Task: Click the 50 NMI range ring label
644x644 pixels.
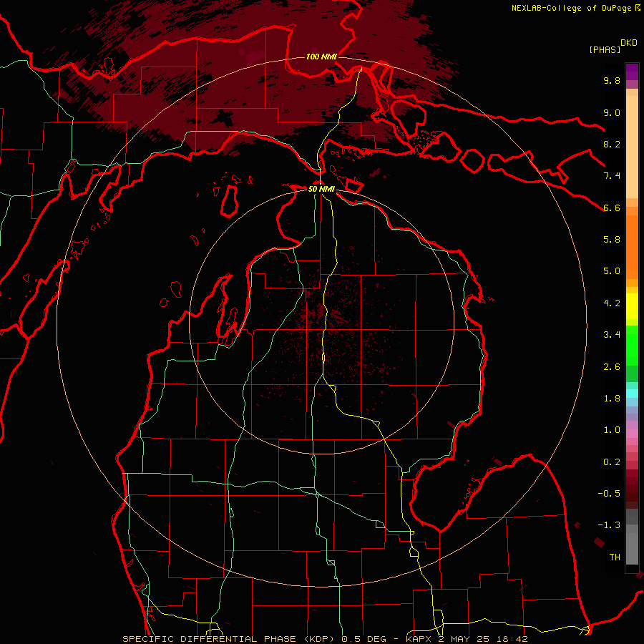Action: [321, 189]
